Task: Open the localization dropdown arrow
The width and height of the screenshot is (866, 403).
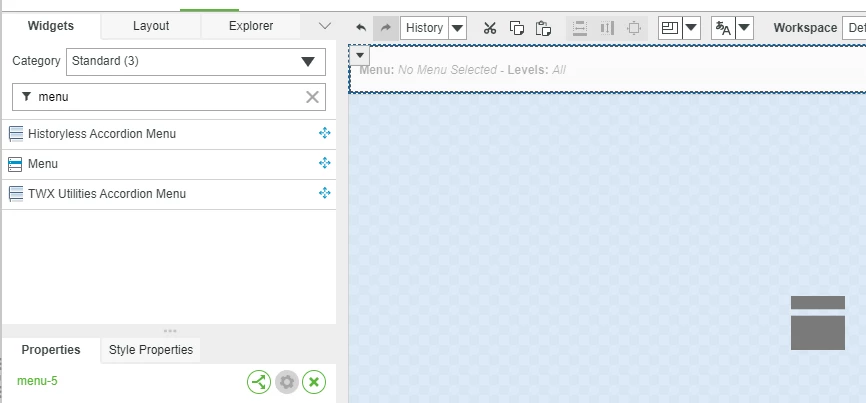Action: click(744, 28)
